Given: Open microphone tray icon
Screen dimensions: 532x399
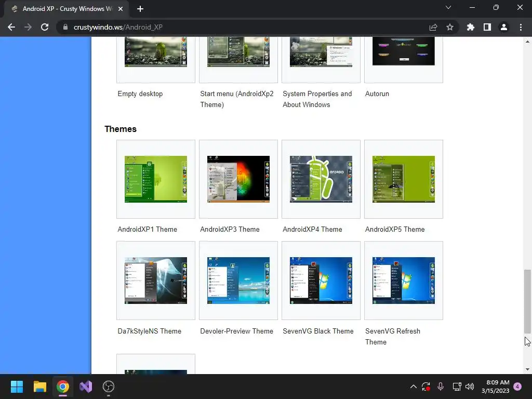Looking at the screenshot, I should (441, 387).
